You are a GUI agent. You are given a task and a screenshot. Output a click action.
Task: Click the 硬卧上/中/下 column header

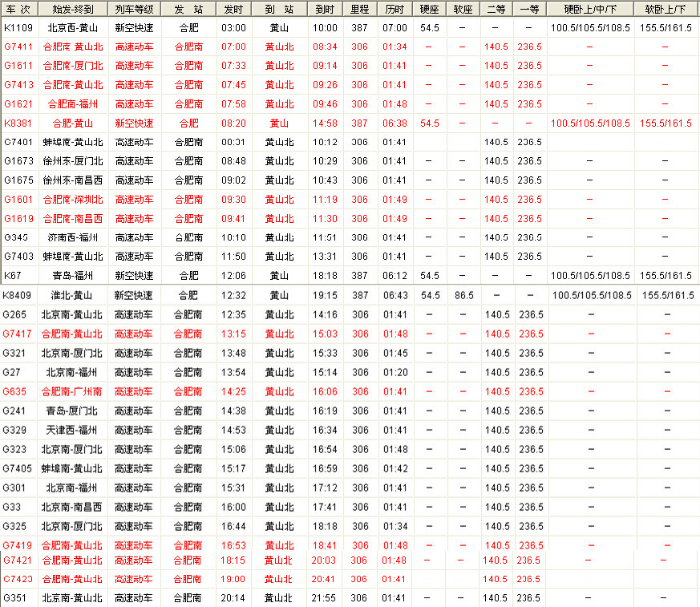pos(591,9)
